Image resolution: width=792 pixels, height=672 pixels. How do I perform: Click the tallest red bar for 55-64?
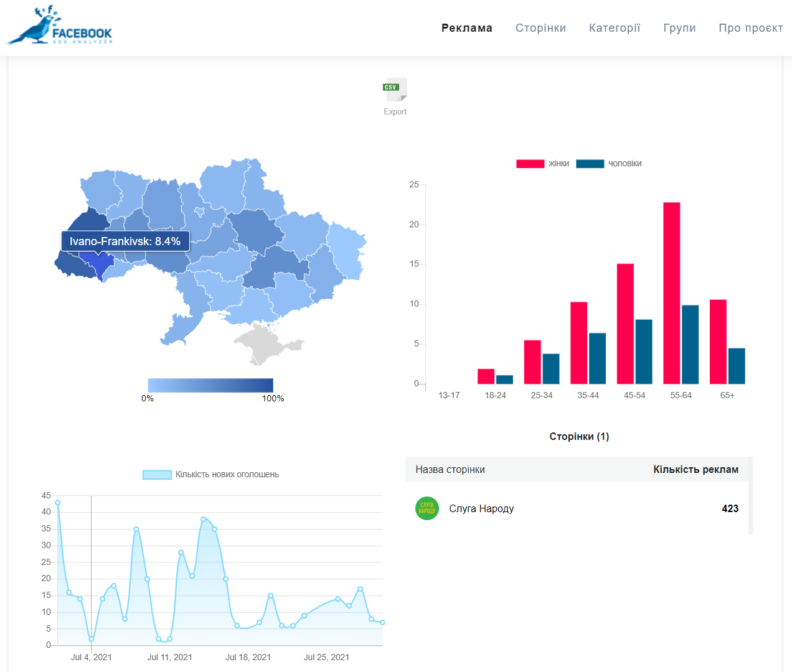click(x=671, y=292)
